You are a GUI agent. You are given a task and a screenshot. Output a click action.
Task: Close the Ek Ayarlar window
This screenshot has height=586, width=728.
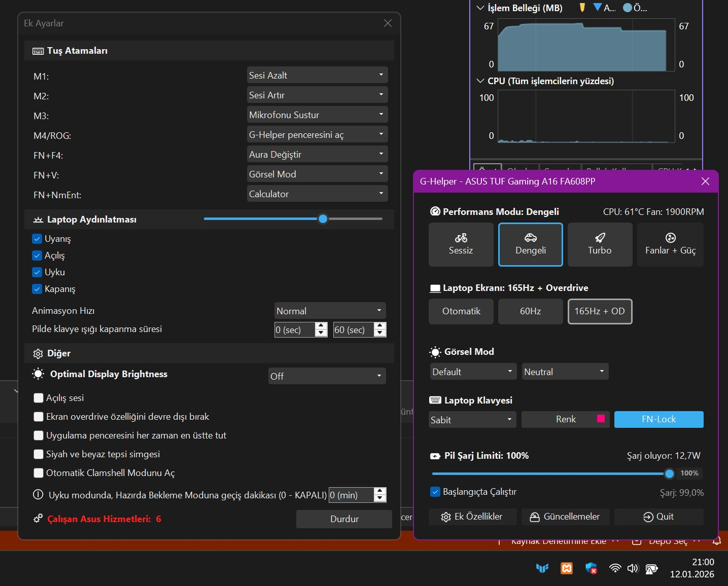(388, 23)
